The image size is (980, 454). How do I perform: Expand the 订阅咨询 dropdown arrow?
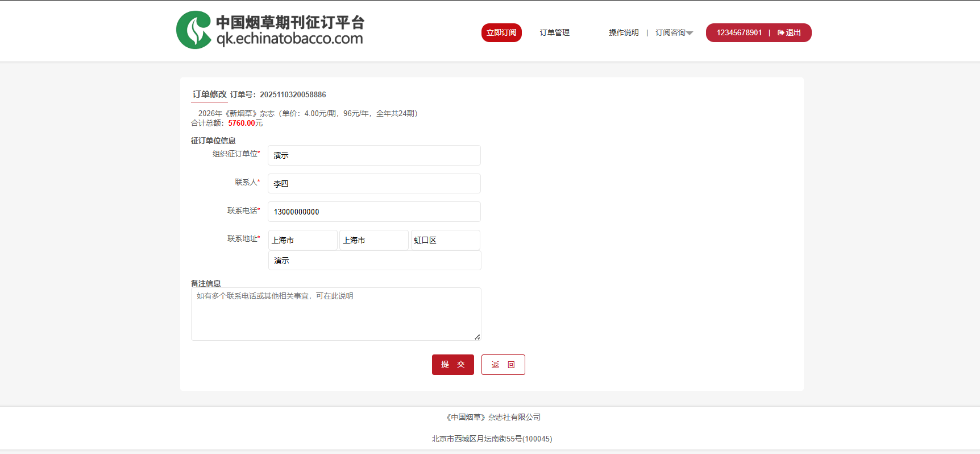pos(690,33)
